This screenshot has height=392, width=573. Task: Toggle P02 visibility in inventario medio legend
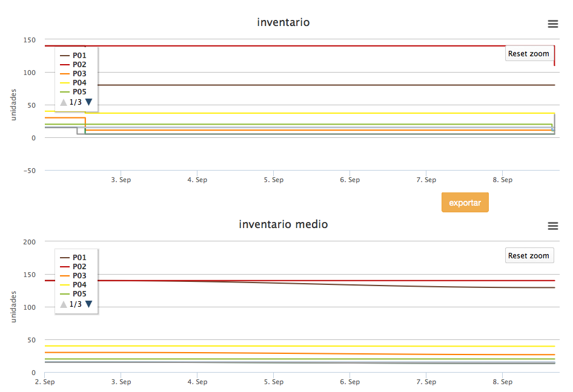[79, 266]
